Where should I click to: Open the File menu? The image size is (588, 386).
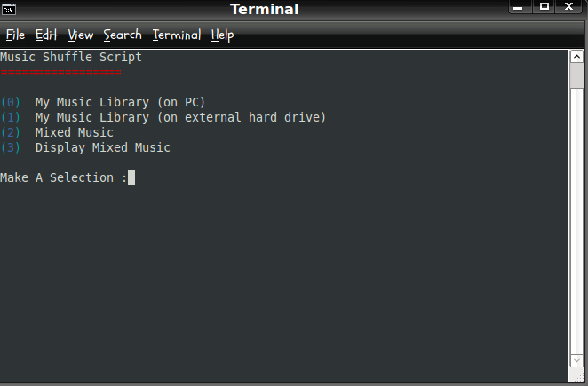pyautogui.click(x=15, y=35)
